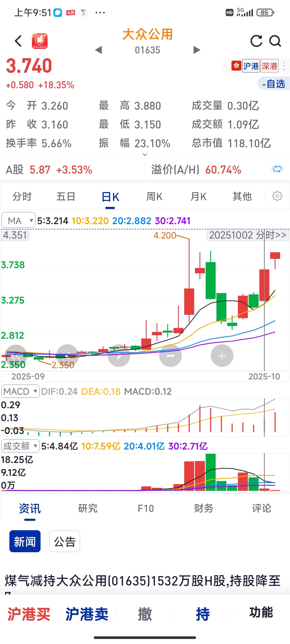Go to next stock with right triangle

coord(197,50)
